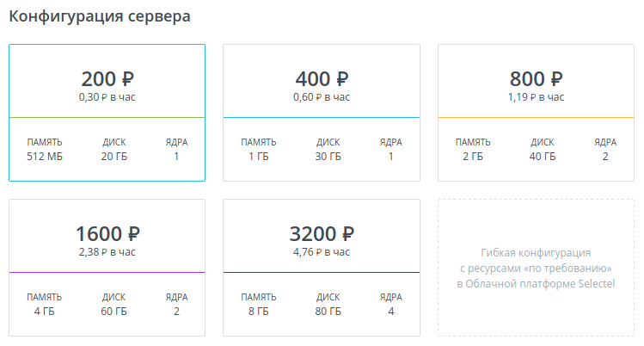Viewport: 644px width, 346px height.
Task: Click the 512 МБ memory value
Action: coord(44,157)
